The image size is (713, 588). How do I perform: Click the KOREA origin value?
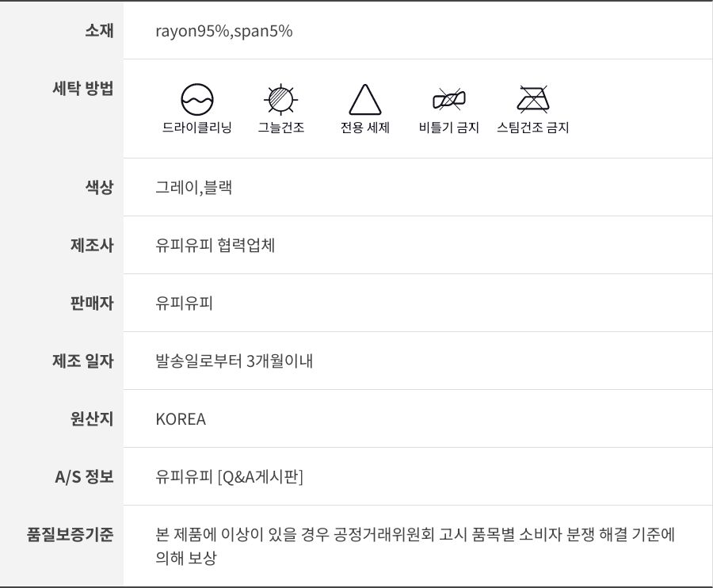point(181,419)
